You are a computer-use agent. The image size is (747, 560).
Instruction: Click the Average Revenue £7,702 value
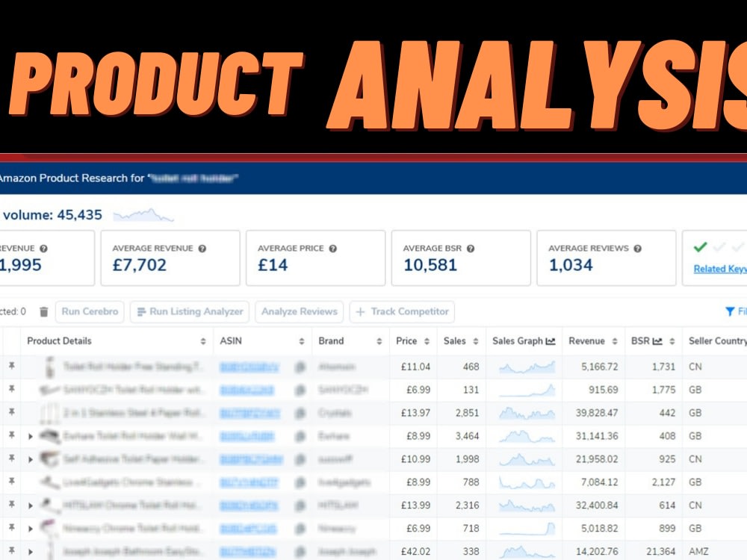click(x=140, y=265)
